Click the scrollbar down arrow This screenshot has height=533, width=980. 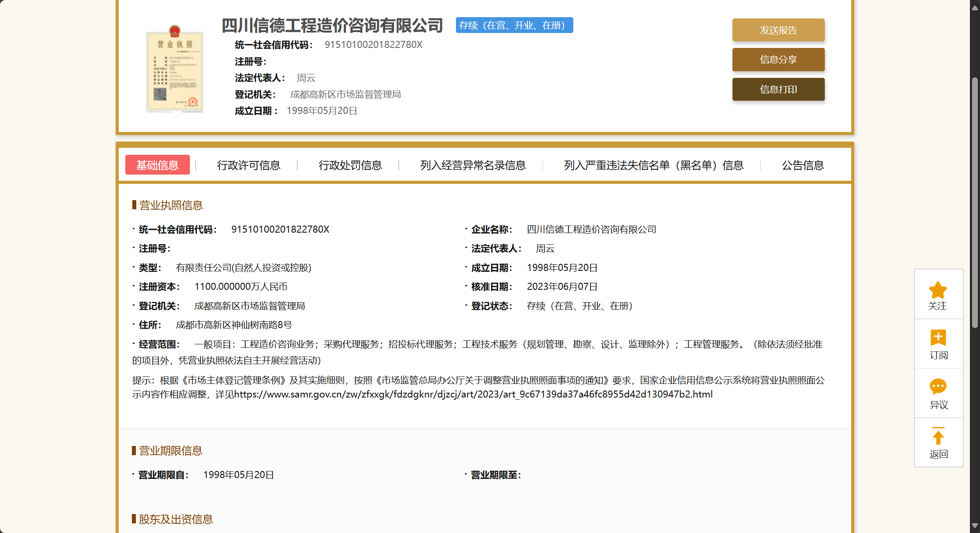coord(975,526)
